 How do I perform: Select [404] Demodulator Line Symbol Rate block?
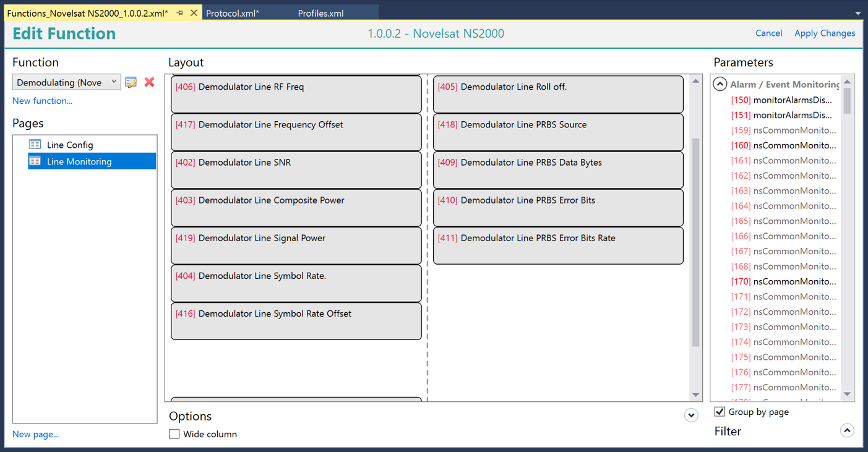pos(296,283)
